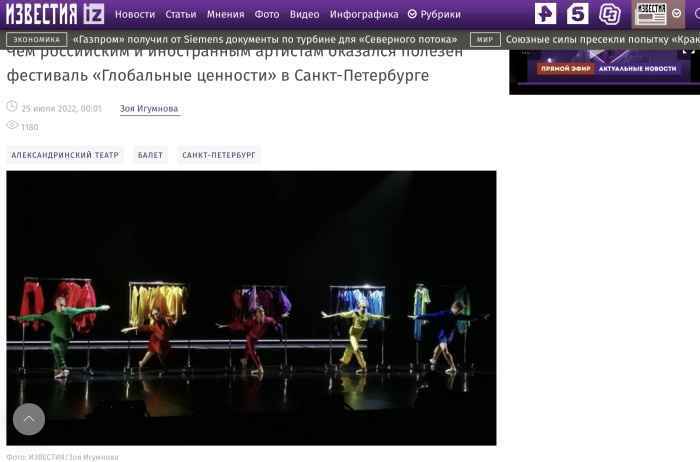The image size is (700, 462).
Task: Go to the Статьи section
Action: point(181,15)
